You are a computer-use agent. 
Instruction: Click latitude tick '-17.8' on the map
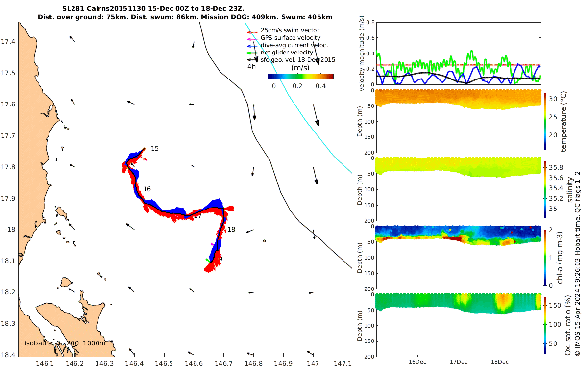(7, 167)
